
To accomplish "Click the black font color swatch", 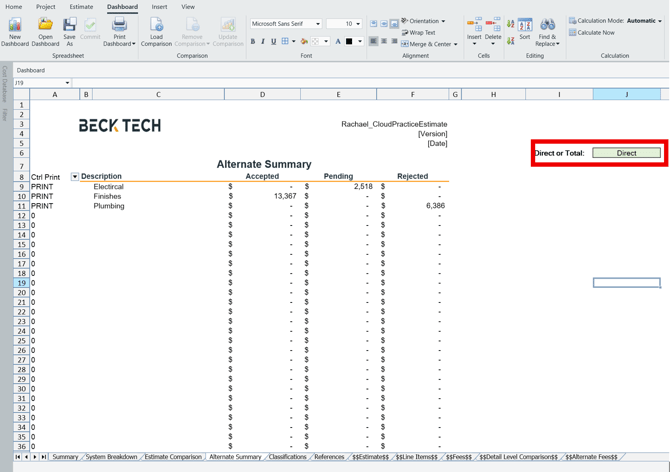I will click(x=349, y=42).
